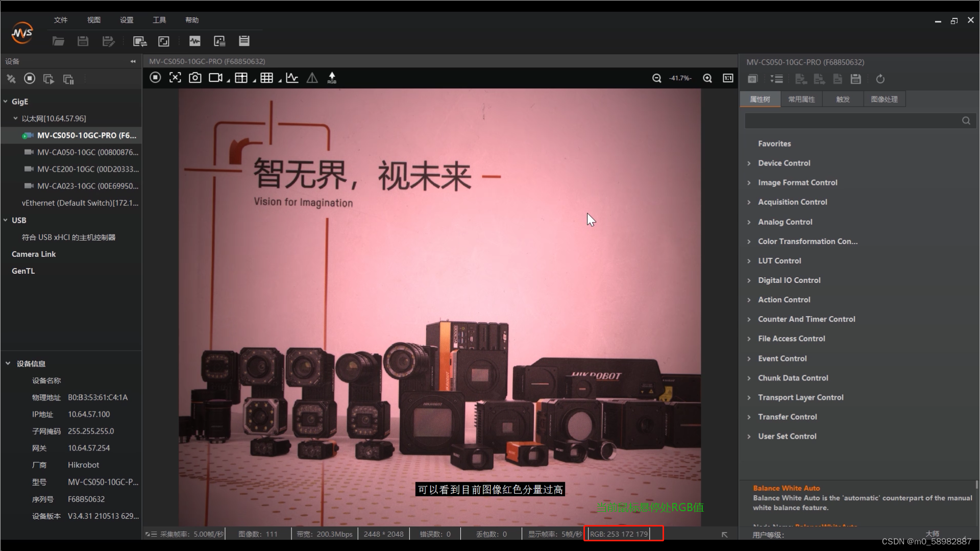Switch to the 常用属性 tab
The image size is (980, 551).
pyautogui.click(x=801, y=99)
